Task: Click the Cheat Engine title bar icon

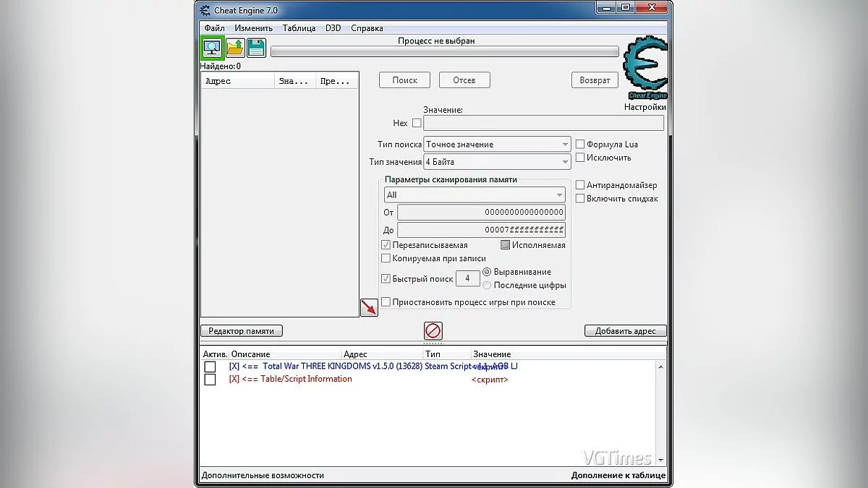Action: click(x=205, y=10)
